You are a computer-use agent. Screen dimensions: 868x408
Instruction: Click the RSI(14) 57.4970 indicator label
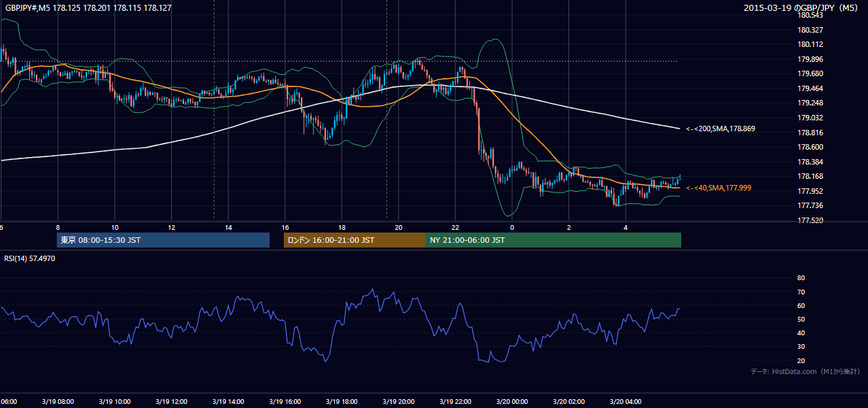30,258
